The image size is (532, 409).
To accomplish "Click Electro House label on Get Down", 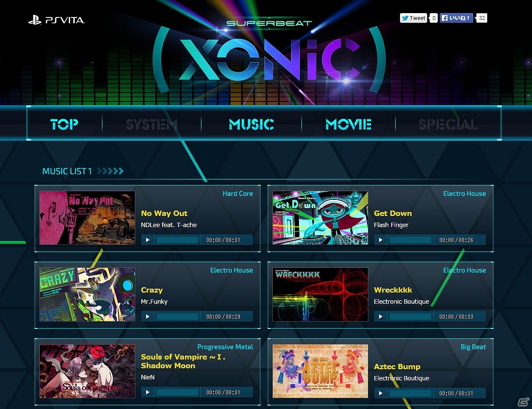I will tap(465, 194).
